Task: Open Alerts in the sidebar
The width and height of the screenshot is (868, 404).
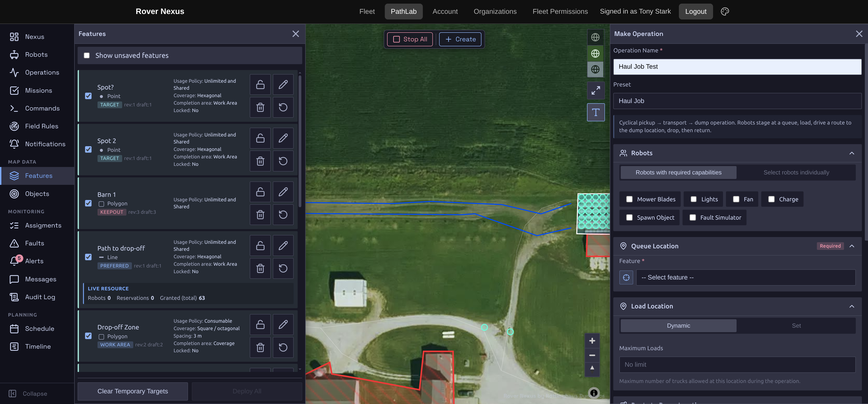Action: pos(37,261)
